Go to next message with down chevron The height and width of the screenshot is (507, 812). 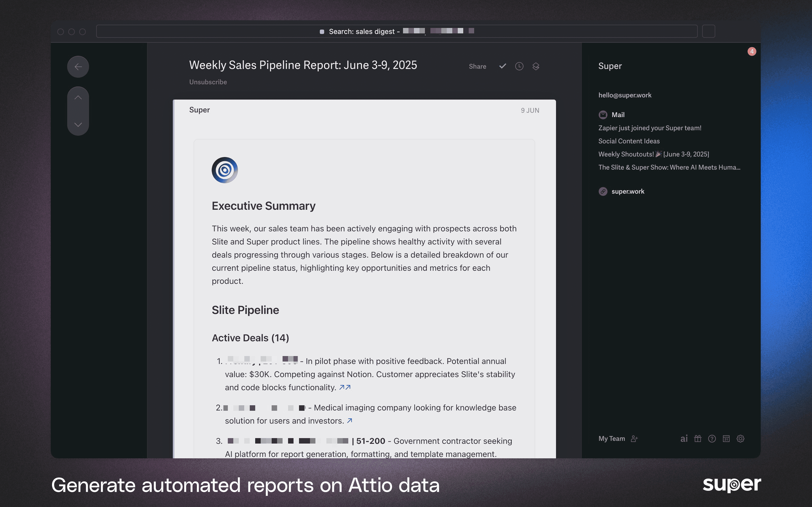click(x=78, y=125)
